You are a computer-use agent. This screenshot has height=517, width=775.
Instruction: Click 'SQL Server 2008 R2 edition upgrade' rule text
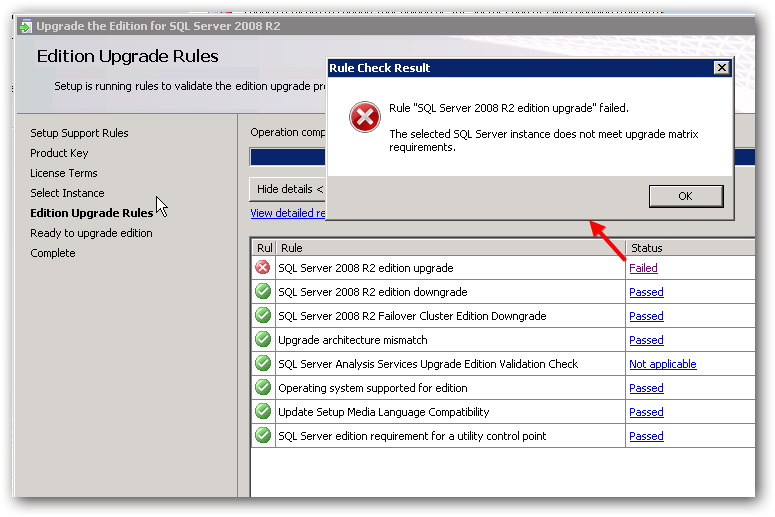366,268
